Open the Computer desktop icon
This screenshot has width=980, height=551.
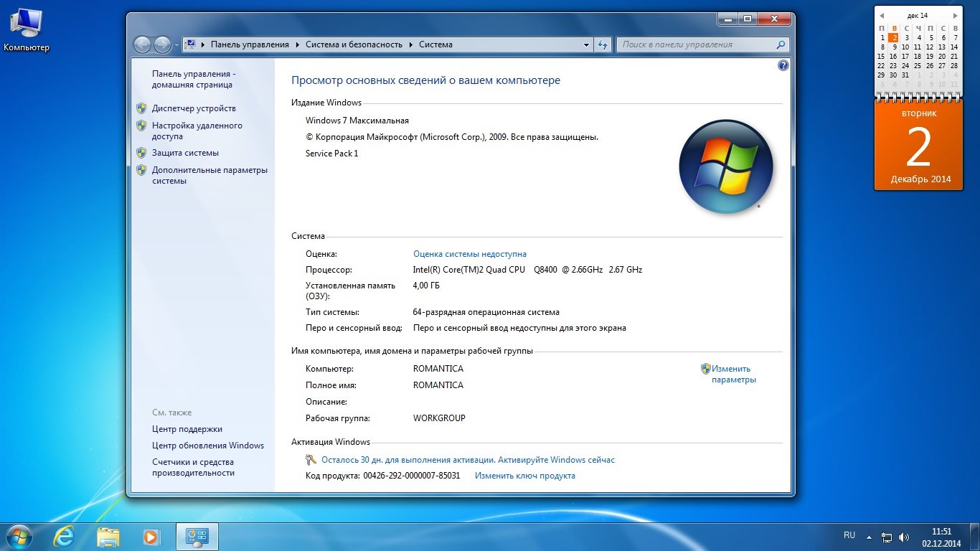pos(27,30)
